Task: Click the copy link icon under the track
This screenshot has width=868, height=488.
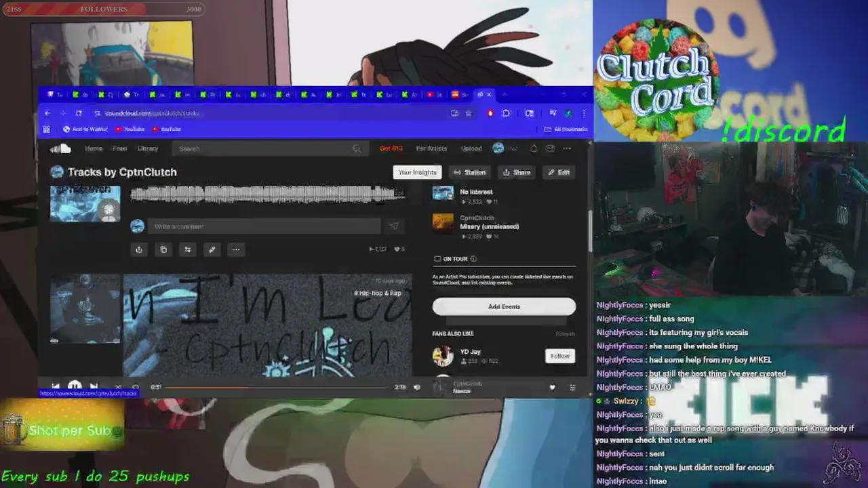Action: coord(163,249)
